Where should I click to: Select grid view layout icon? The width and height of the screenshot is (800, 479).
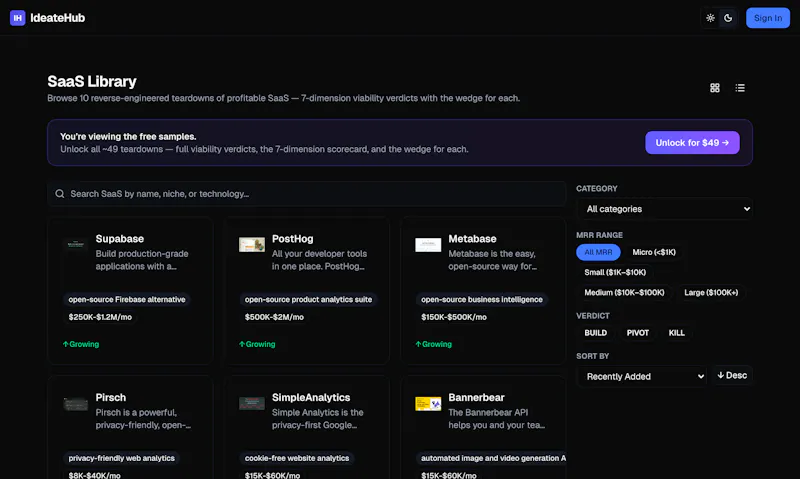click(715, 88)
